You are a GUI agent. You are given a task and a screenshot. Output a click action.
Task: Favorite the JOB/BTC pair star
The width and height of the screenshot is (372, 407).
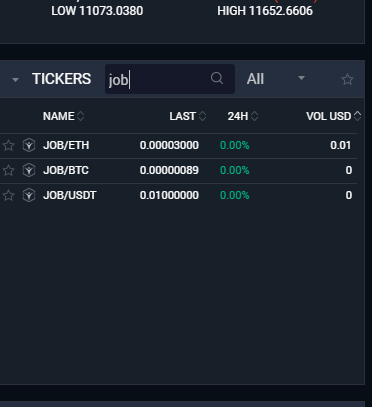(8, 170)
